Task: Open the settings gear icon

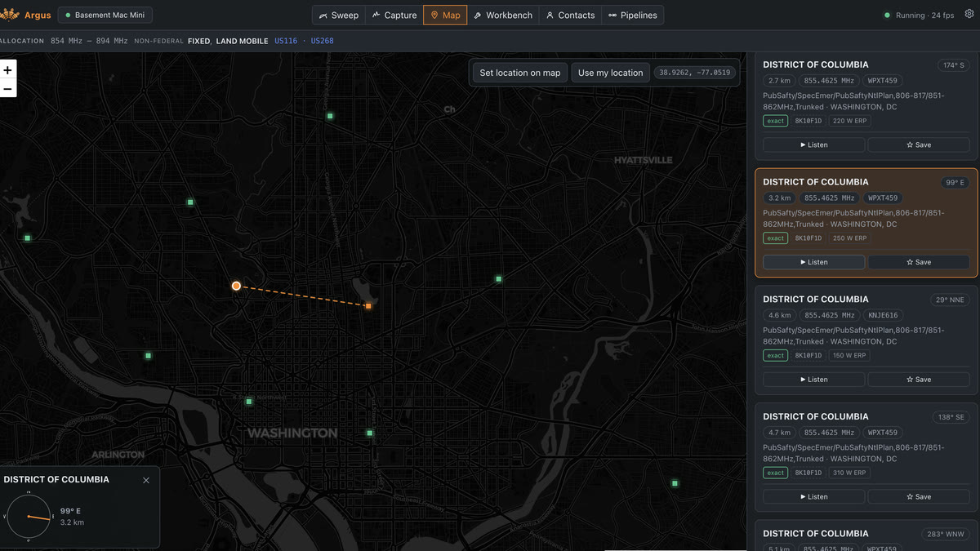Action: click(969, 15)
